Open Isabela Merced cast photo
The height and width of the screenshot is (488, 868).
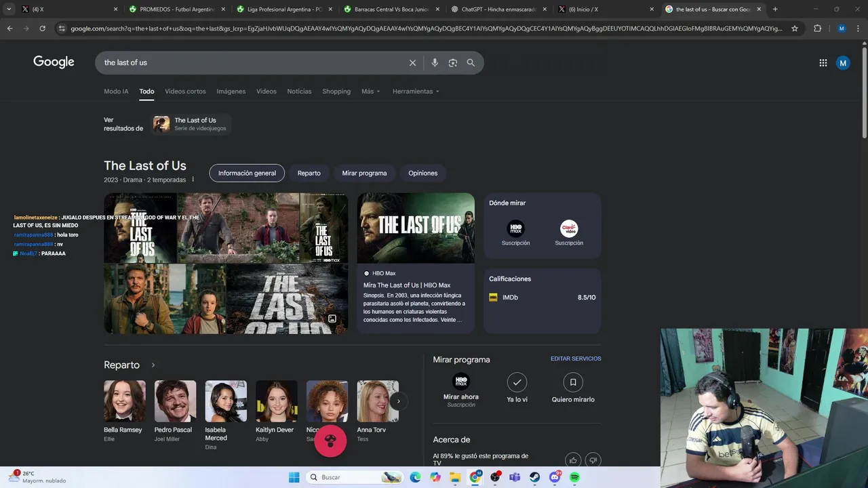click(226, 401)
